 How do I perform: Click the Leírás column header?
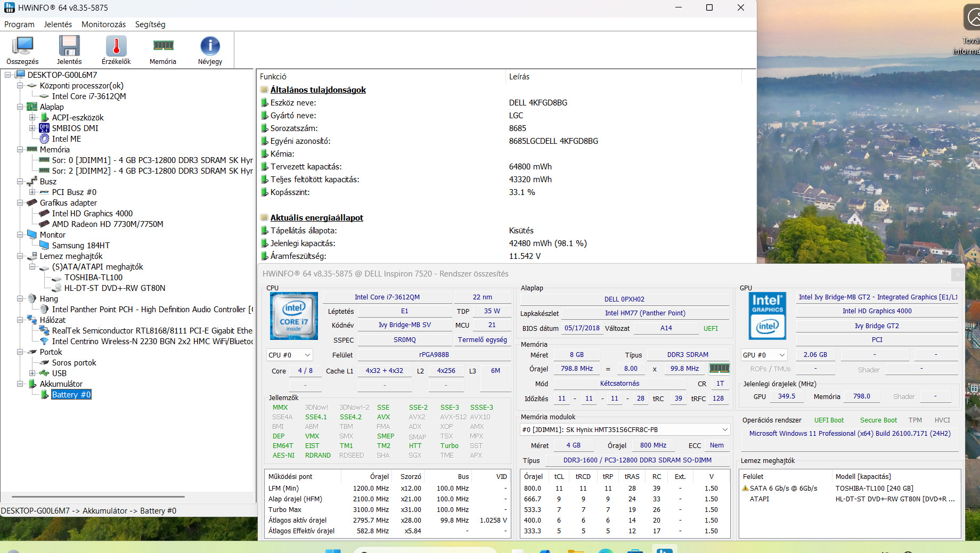coord(623,77)
